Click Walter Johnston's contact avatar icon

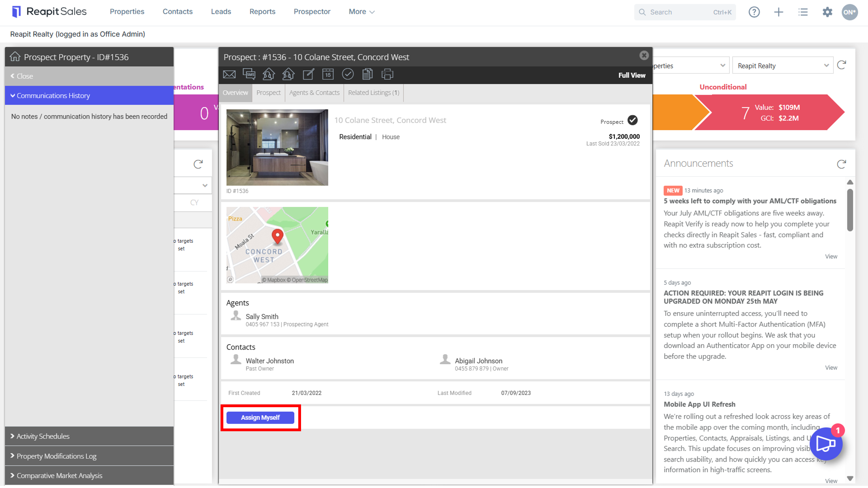click(x=236, y=360)
